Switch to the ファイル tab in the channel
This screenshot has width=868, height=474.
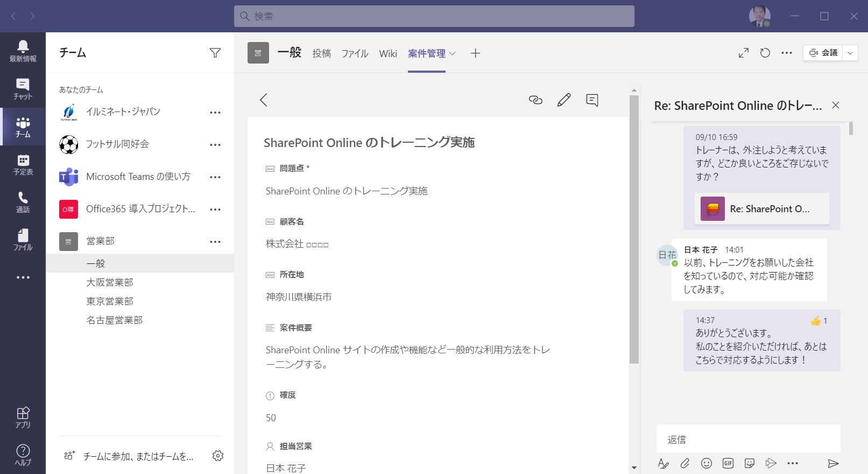(x=355, y=53)
